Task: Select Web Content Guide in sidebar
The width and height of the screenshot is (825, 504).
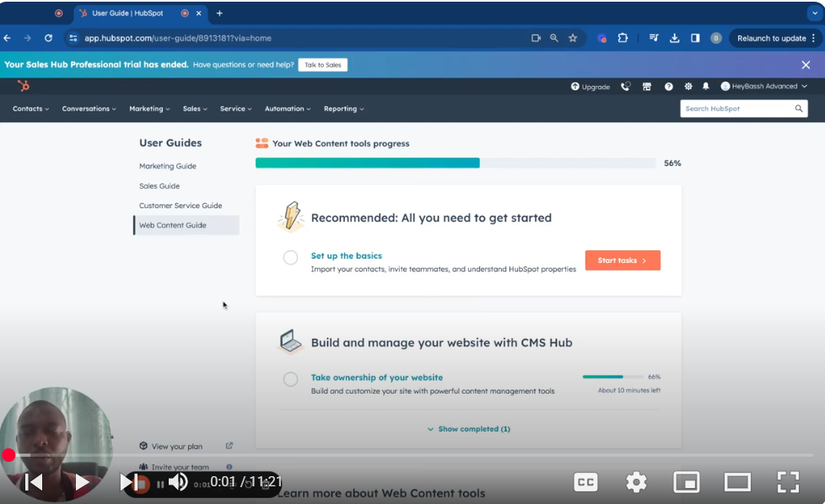Action: point(186,225)
